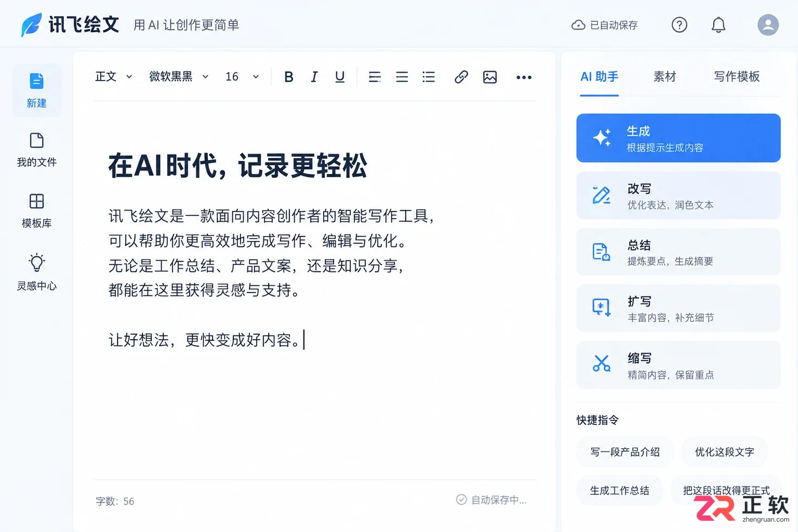The height and width of the screenshot is (532, 798).
Task: Click the 用 AI 让创作更简单 slogan
Action: click(x=186, y=25)
